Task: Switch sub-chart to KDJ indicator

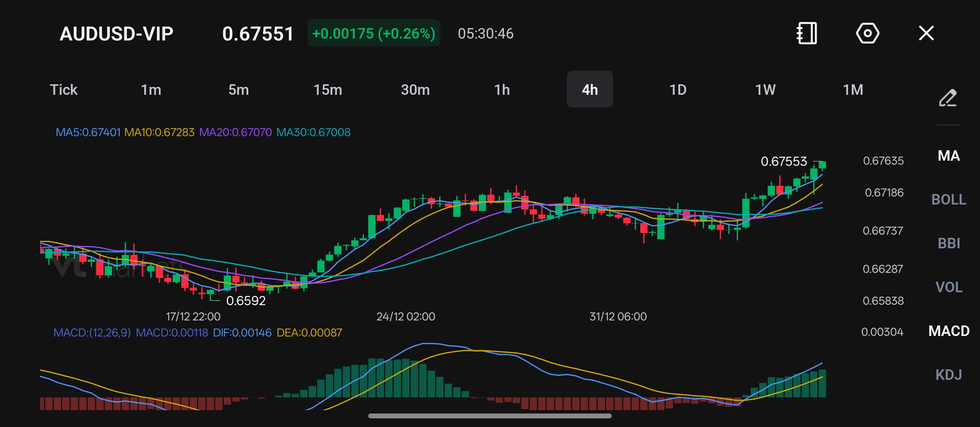Action: [x=949, y=375]
